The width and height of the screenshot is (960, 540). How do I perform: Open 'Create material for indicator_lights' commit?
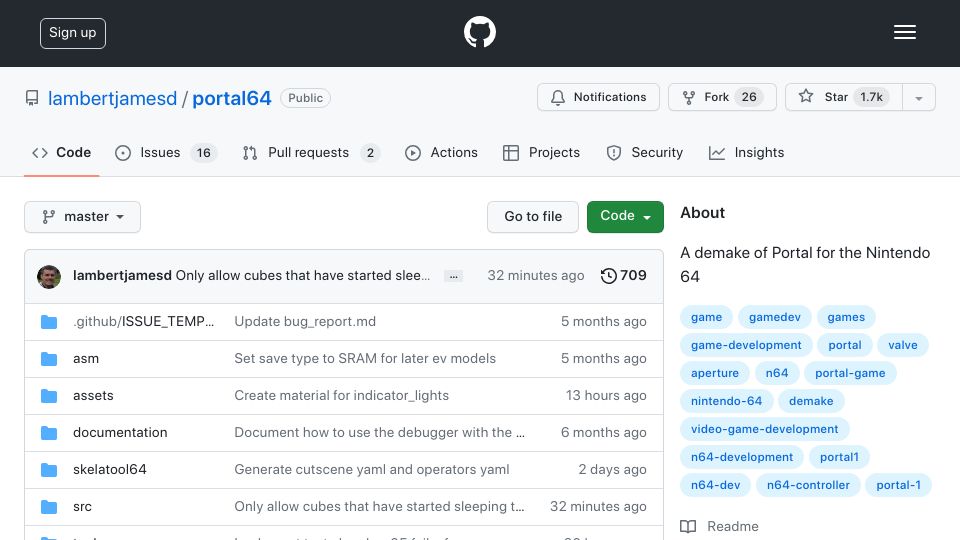tap(342, 396)
